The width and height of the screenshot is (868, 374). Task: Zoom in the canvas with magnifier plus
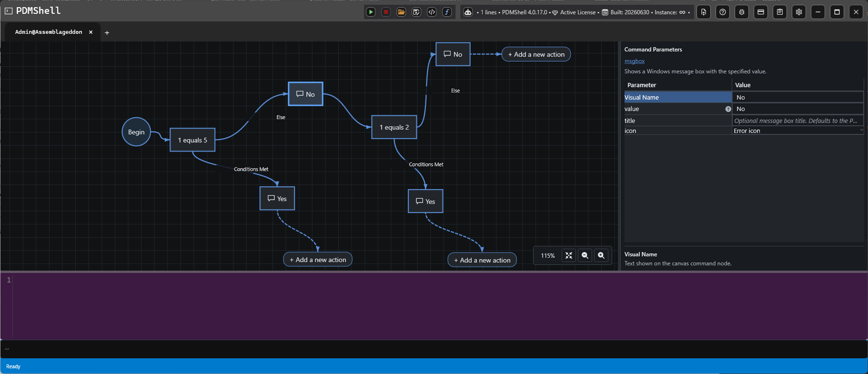601,255
